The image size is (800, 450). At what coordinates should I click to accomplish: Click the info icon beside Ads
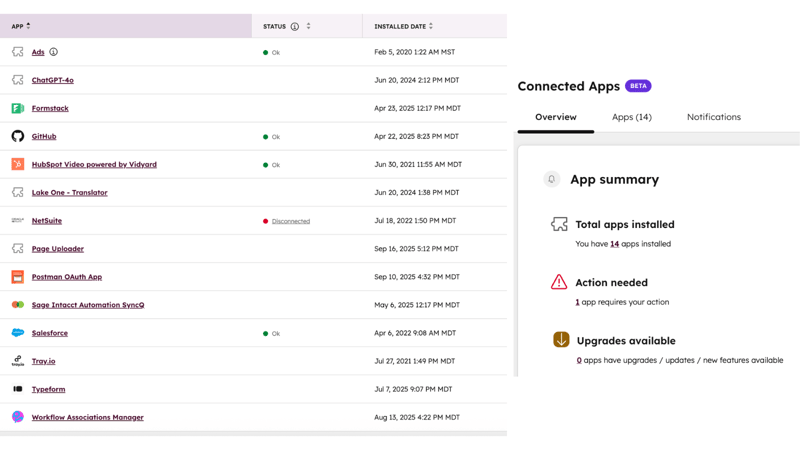(54, 52)
